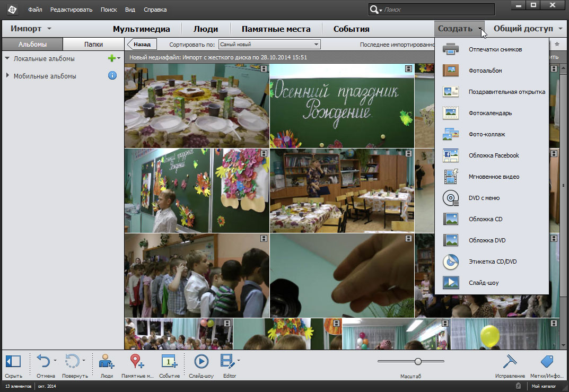The width and height of the screenshot is (569, 392).
Task: Click the Rotate icon (Повернуть)
Action: pyautogui.click(x=72, y=362)
